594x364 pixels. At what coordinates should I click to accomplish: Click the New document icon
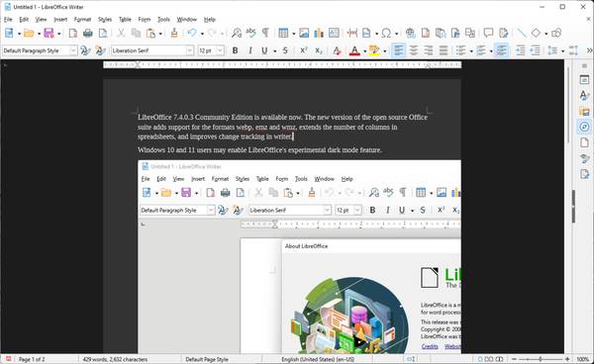[x=9, y=34]
